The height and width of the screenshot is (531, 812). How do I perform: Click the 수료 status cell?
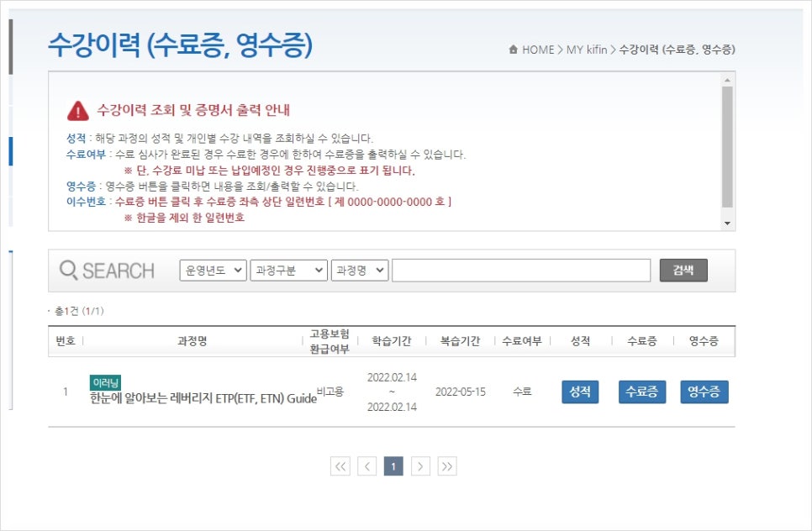click(522, 392)
